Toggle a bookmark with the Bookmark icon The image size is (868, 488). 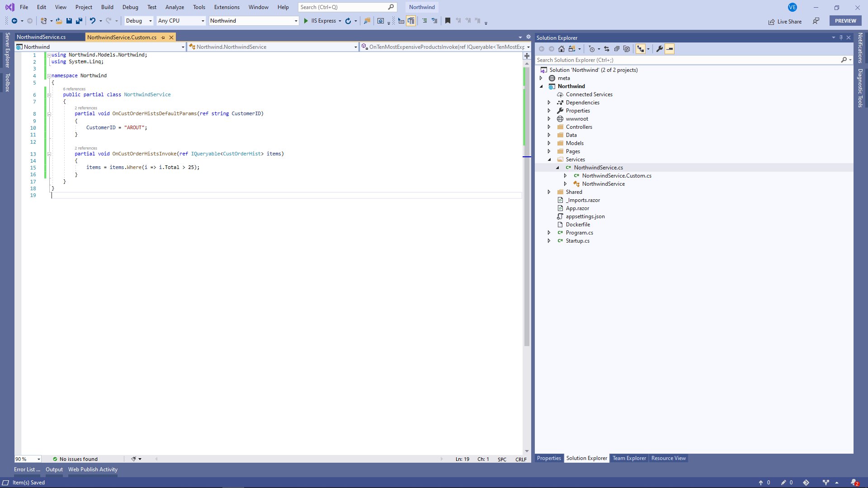448,21
